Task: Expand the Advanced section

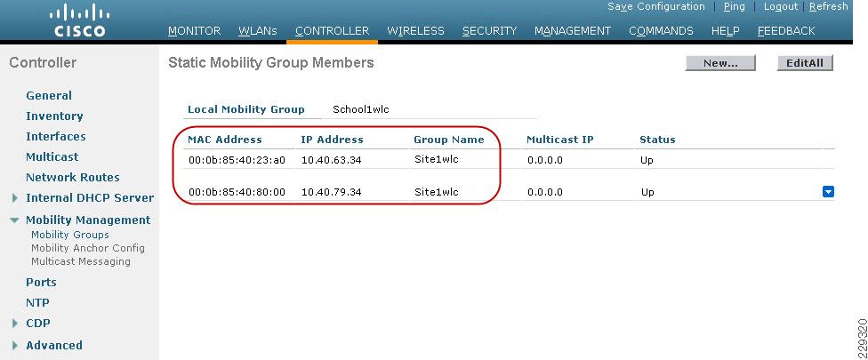Action: click(x=15, y=346)
